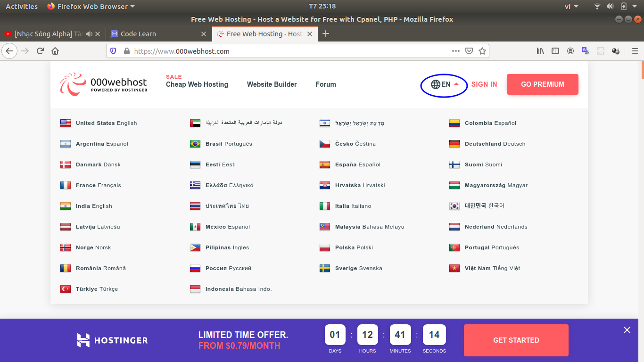Open the Forum nav item
This screenshot has height=362, width=644.
tap(326, 84)
